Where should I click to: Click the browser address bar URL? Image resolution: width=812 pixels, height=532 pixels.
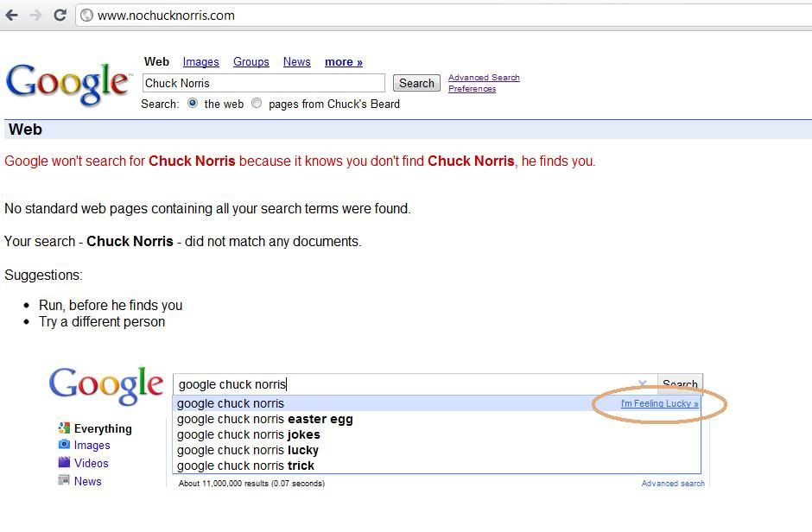pos(166,16)
